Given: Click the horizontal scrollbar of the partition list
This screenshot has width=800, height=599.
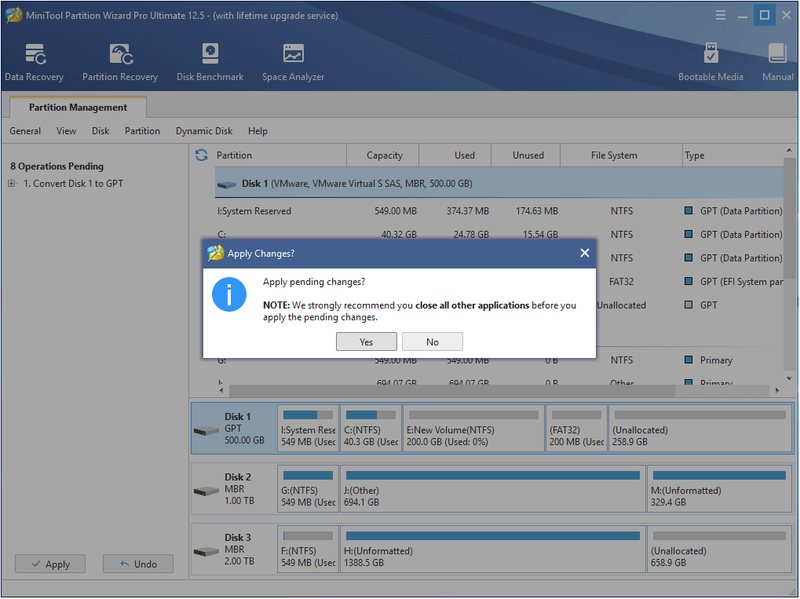Looking at the screenshot, I should coord(452,391).
